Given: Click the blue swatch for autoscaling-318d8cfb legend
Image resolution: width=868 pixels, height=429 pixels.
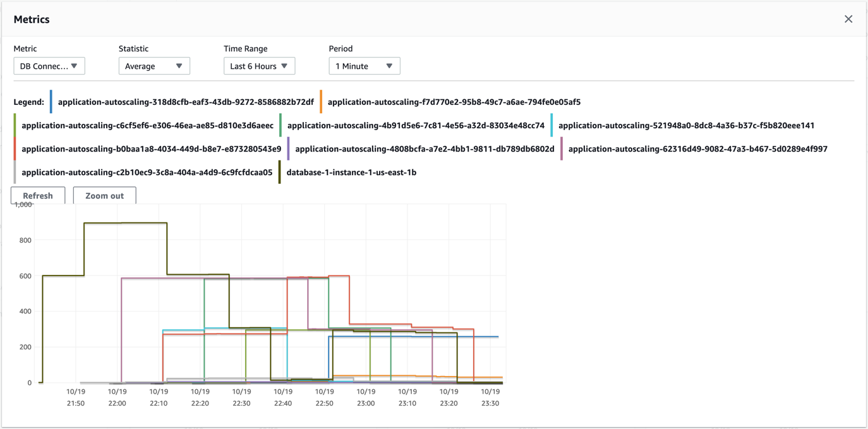Looking at the screenshot, I should (51, 102).
